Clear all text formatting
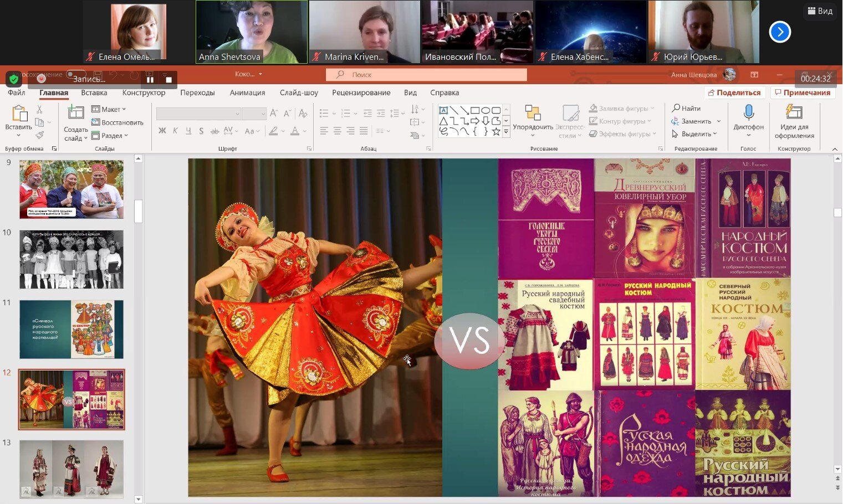Image resolution: width=843 pixels, height=504 pixels. coord(303,114)
